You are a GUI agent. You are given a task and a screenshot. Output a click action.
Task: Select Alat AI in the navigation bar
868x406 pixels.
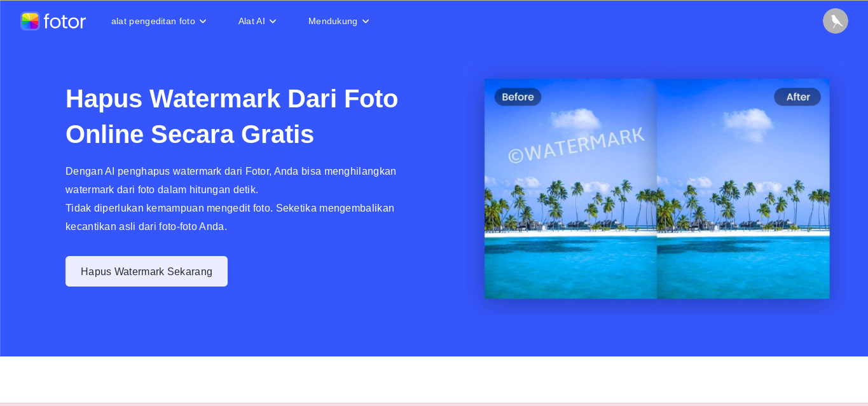point(252,21)
